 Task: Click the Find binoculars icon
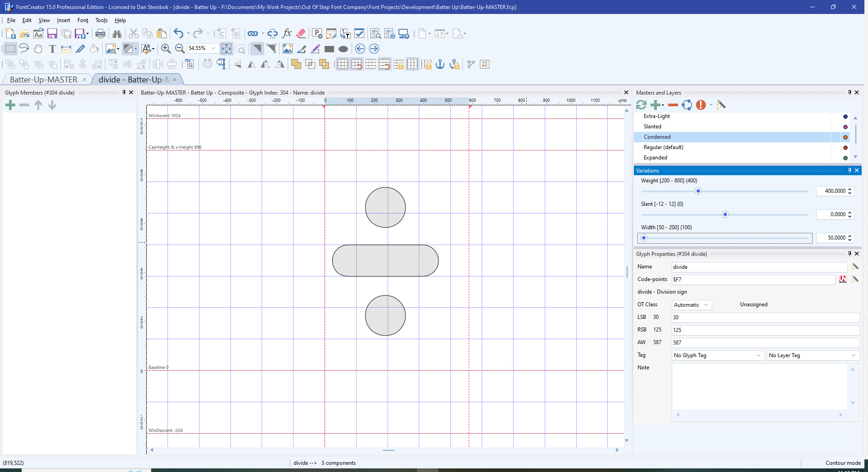click(x=117, y=33)
